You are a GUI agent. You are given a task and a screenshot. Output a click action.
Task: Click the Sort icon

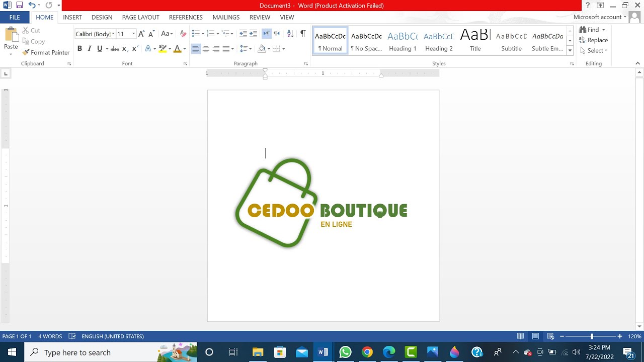pyautogui.click(x=290, y=34)
